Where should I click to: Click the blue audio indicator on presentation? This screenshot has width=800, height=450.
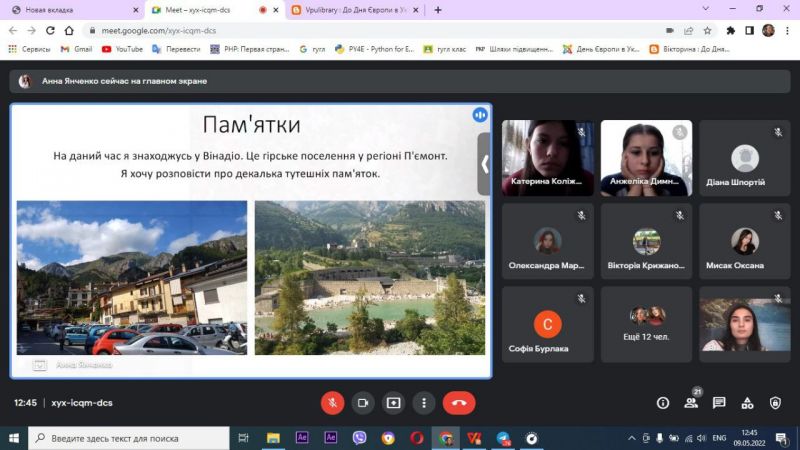480,115
